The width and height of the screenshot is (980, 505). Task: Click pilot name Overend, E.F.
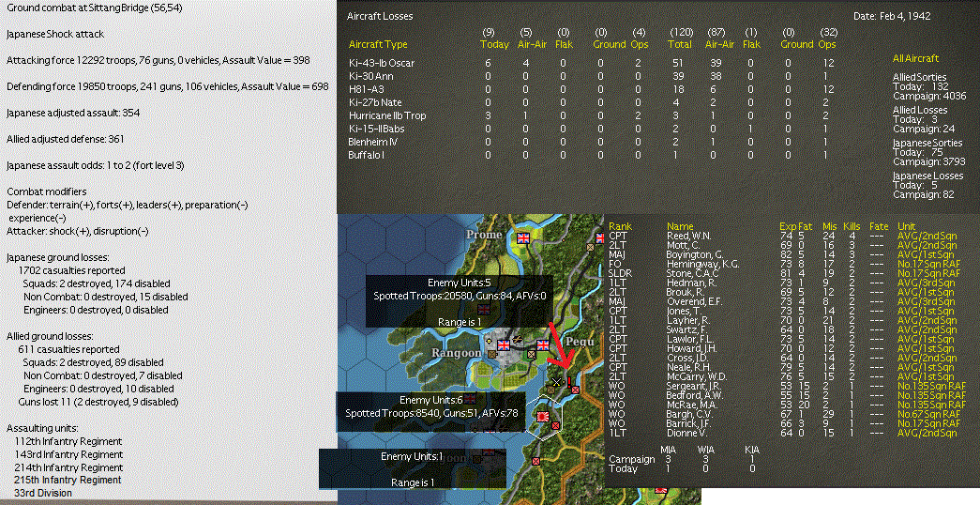click(694, 301)
